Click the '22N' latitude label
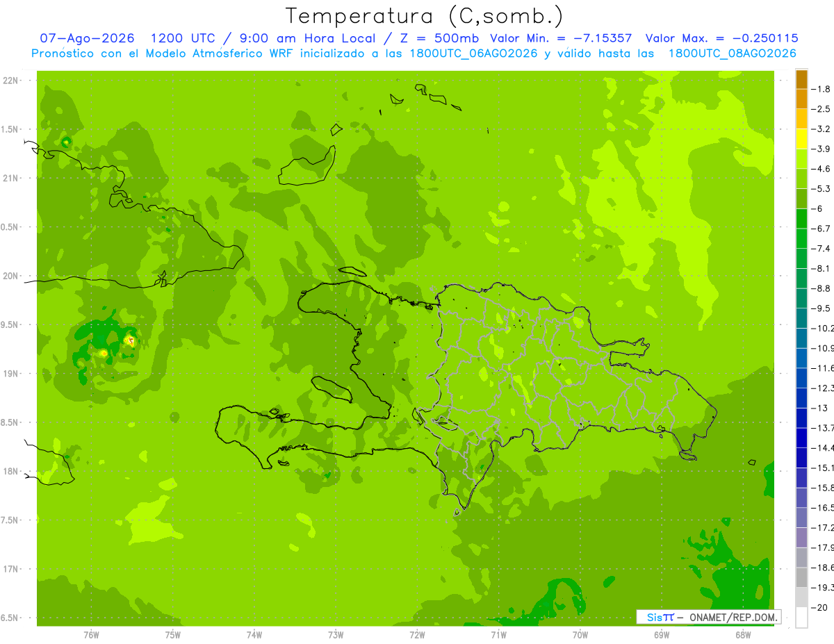This screenshot has height=644, width=834. tap(10, 81)
